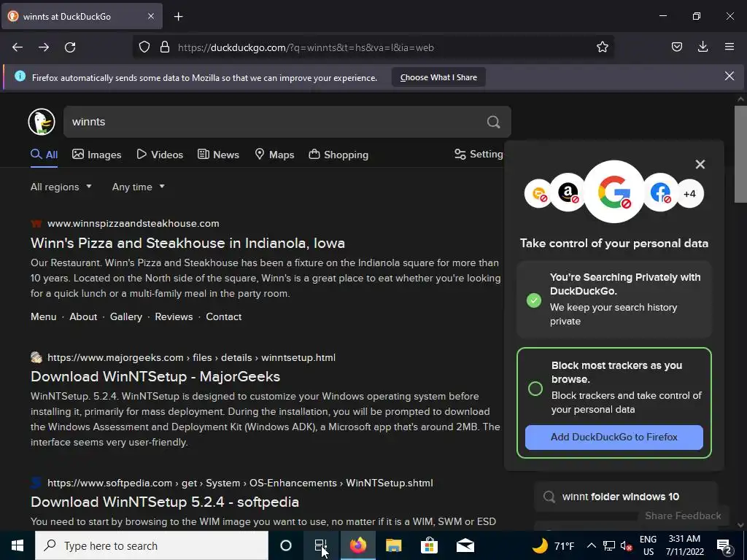Open notification center icon

pos(724,546)
